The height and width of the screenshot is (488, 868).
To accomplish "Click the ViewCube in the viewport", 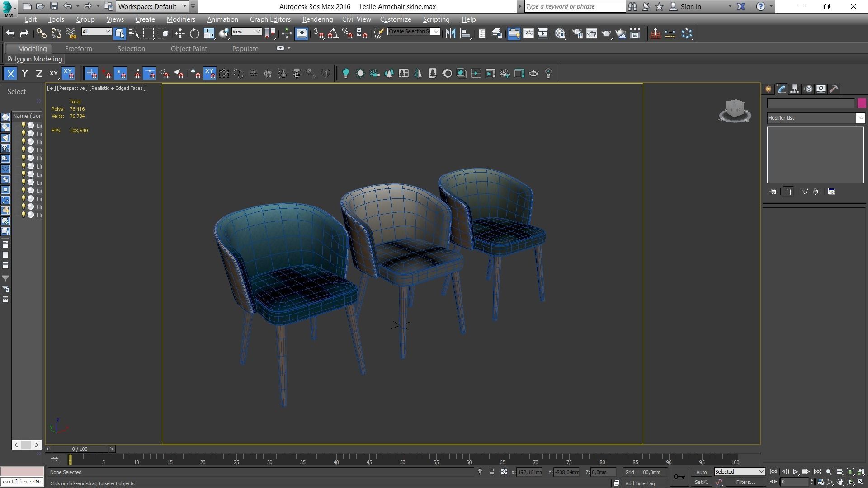I will pyautogui.click(x=735, y=110).
